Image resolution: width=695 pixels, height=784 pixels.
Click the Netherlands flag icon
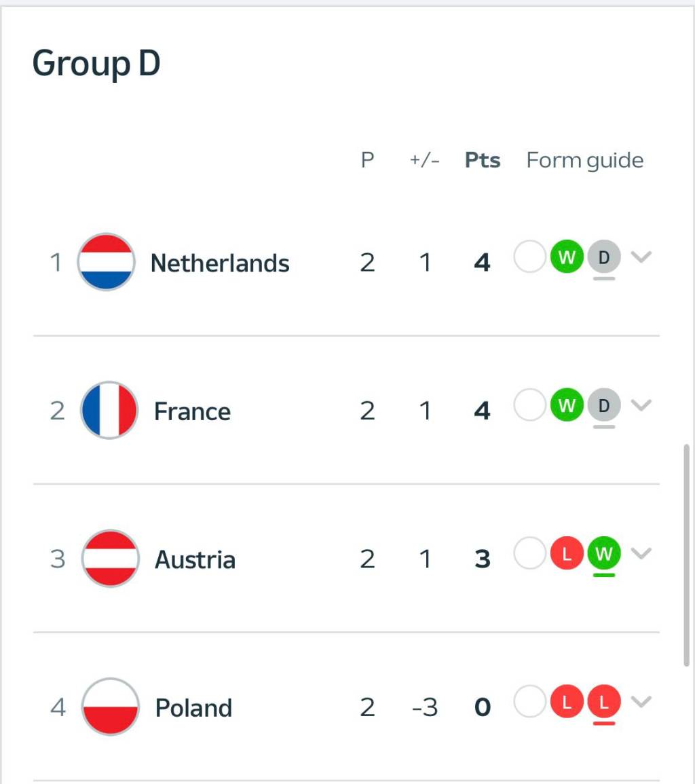(106, 262)
